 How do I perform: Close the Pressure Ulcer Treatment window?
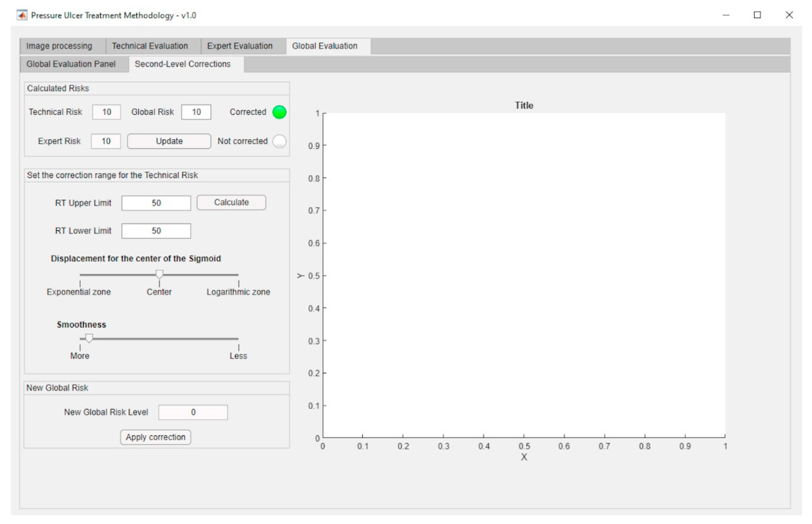click(789, 15)
